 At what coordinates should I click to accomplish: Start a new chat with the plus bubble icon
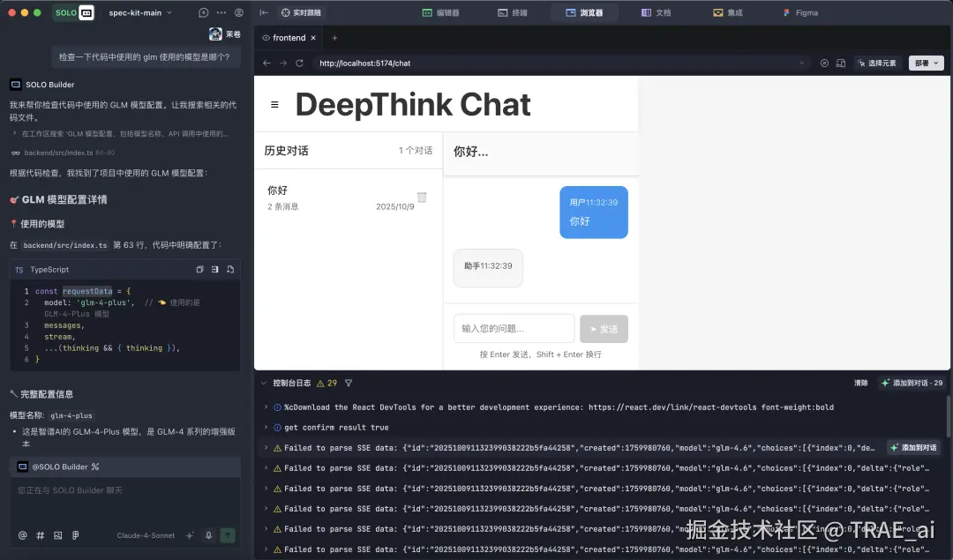[x=204, y=12]
